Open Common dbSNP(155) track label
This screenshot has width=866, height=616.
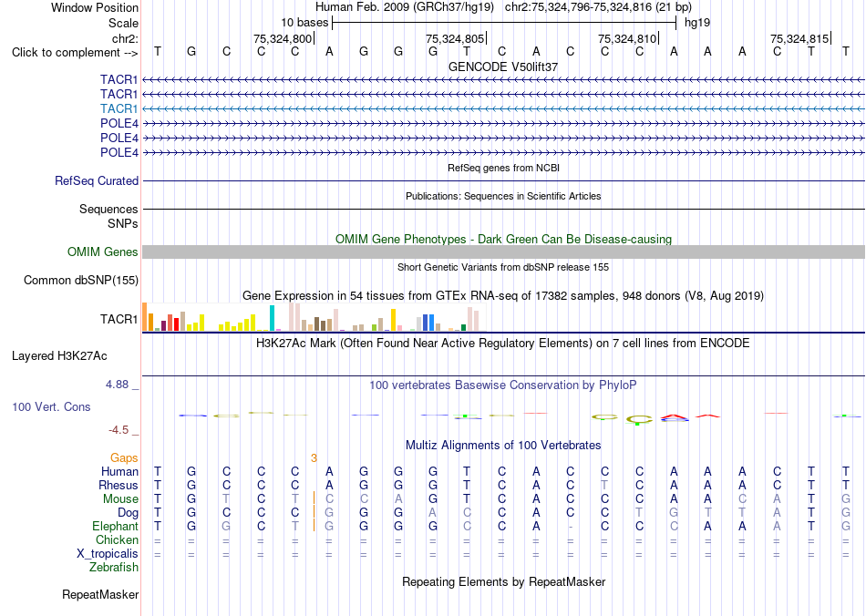pyautogui.click(x=81, y=281)
